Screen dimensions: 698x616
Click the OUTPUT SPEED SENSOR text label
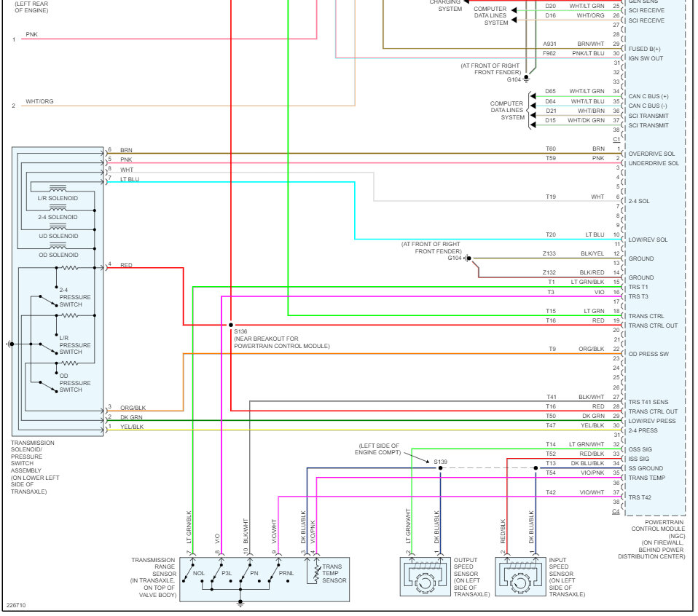click(x=471, y=577)
